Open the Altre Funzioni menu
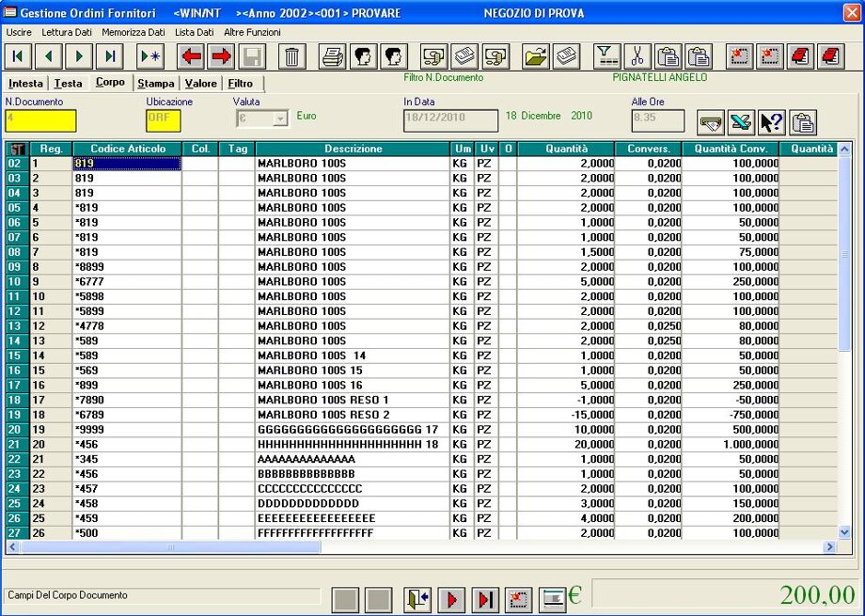The image size is (865, 616). tap(252, 32)
